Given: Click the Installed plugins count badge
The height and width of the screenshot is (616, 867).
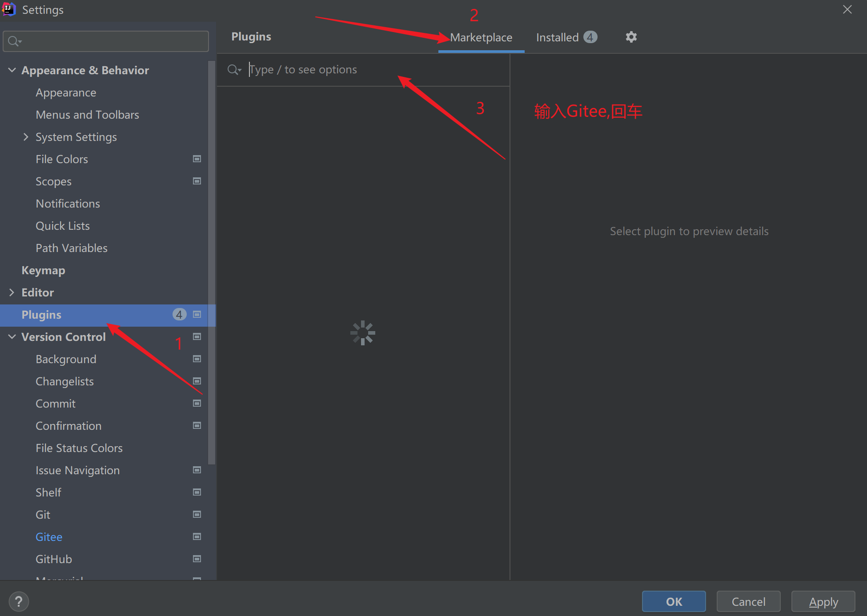Looking at the screenshot, I should (590, 37).
